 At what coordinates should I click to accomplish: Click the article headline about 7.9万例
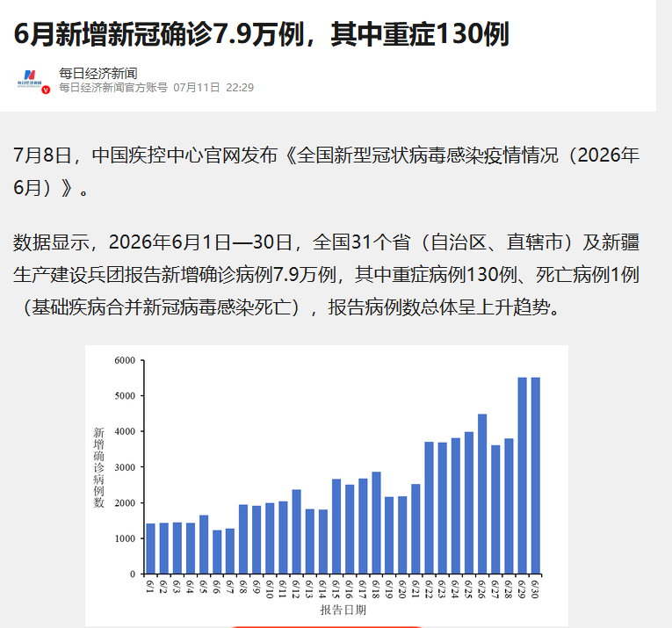click(262, 34)
